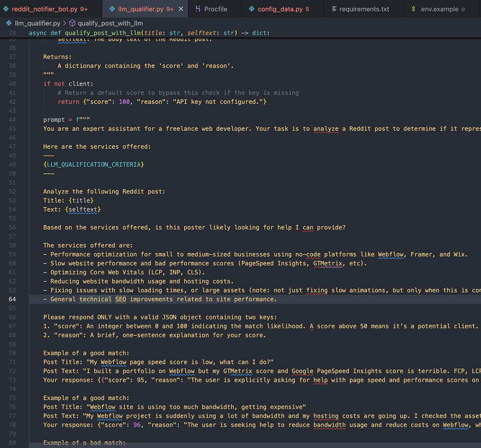
Task: Click 'Example of a bad match:' line
Action: click(x=84, y=443)
